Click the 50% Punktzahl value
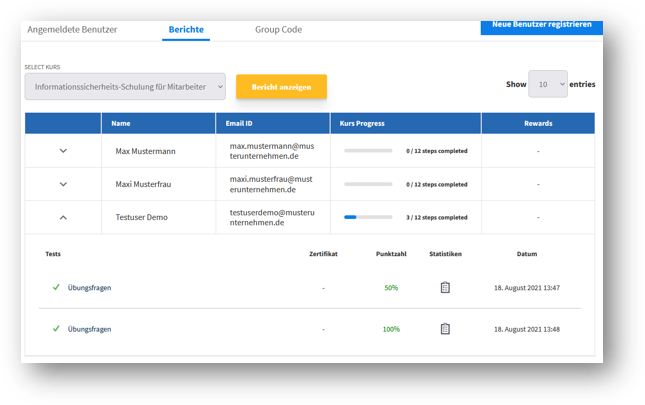The image size is (645, 405). pyautogui.click(x=391, y=287)
